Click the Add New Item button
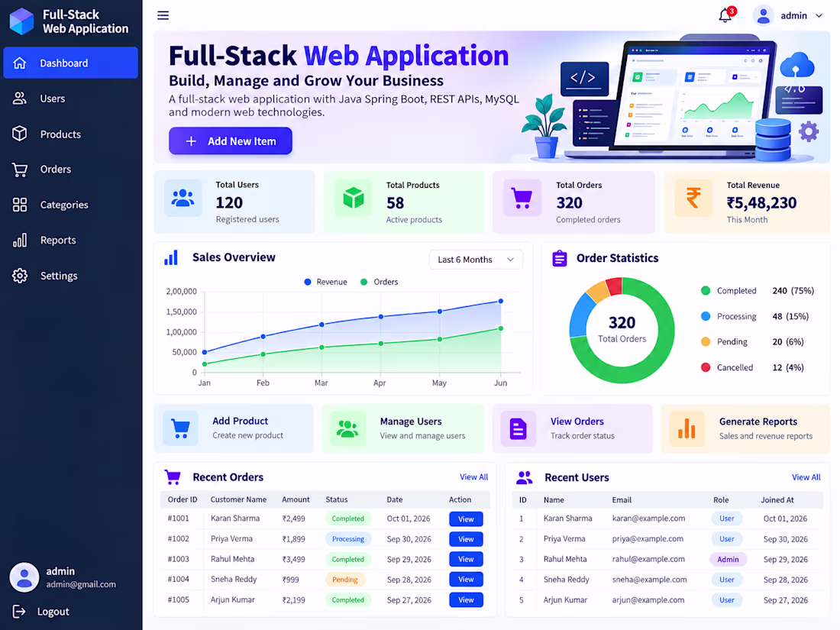 [x=231, y=141]
